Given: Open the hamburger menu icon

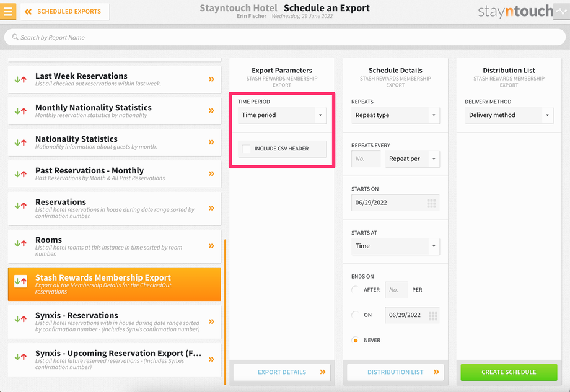Looking at the screenshot, I should [7, 11].
